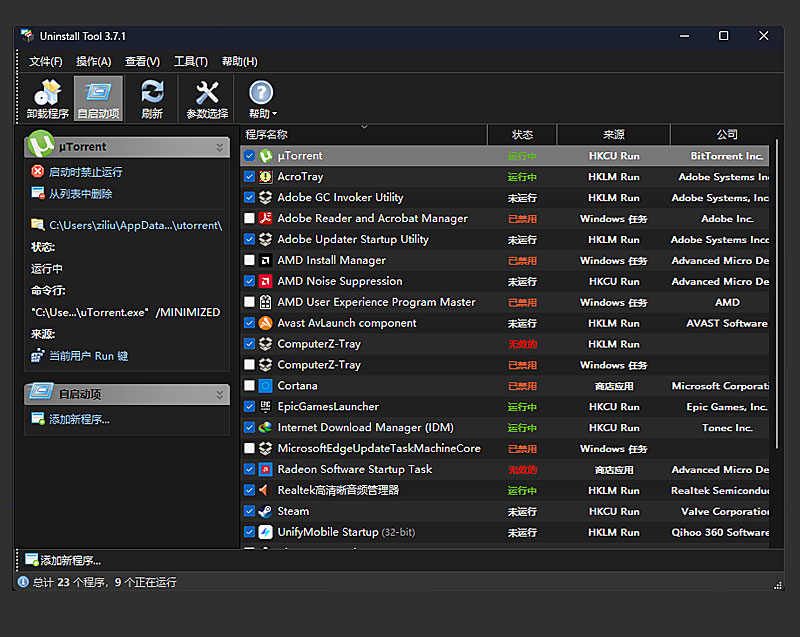This screenshot has width=800, height=637.
Task: Sort by the 状态 column header
Action: (x=522, y=134)
